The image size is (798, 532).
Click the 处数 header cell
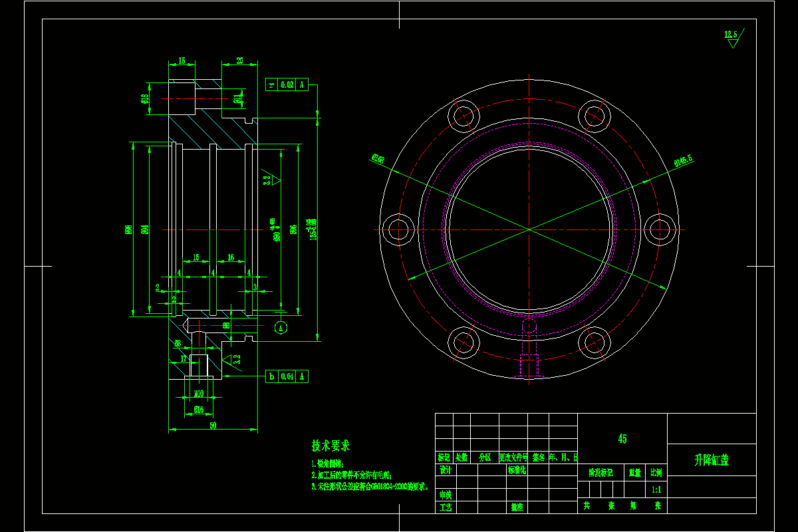[462, 458]
